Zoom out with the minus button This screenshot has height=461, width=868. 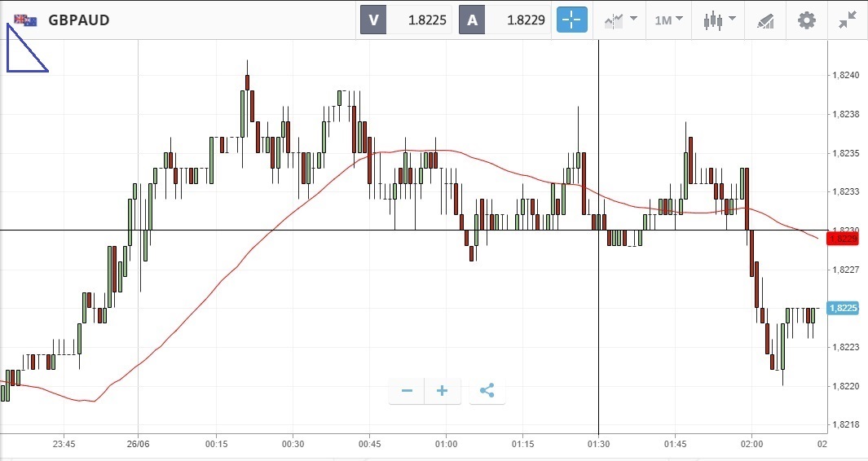[x=407, y=391]
